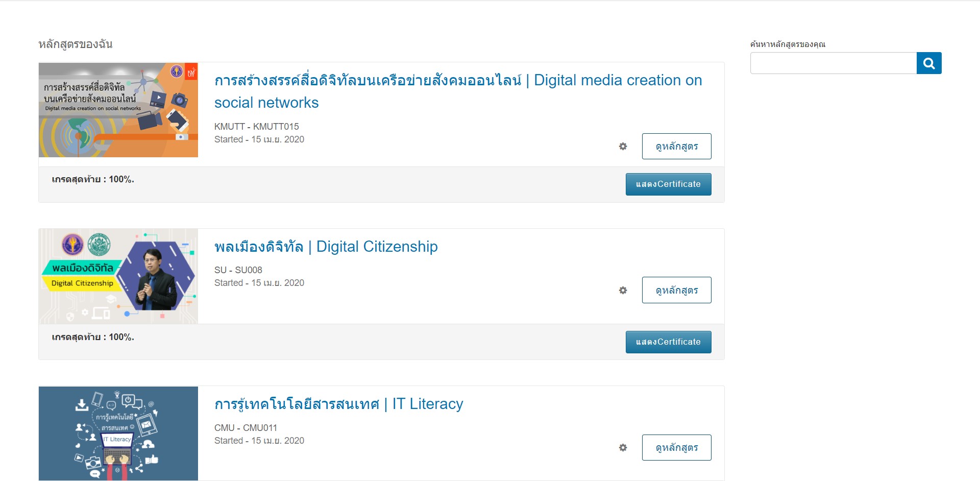Open Digital media creation course title link
Screen dimensions: 980x481
(458, 91)
